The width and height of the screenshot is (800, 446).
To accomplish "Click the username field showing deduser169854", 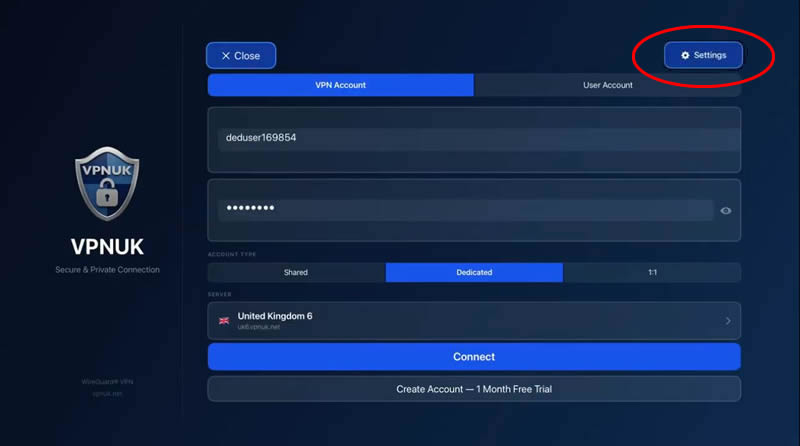I will (474, 139).
